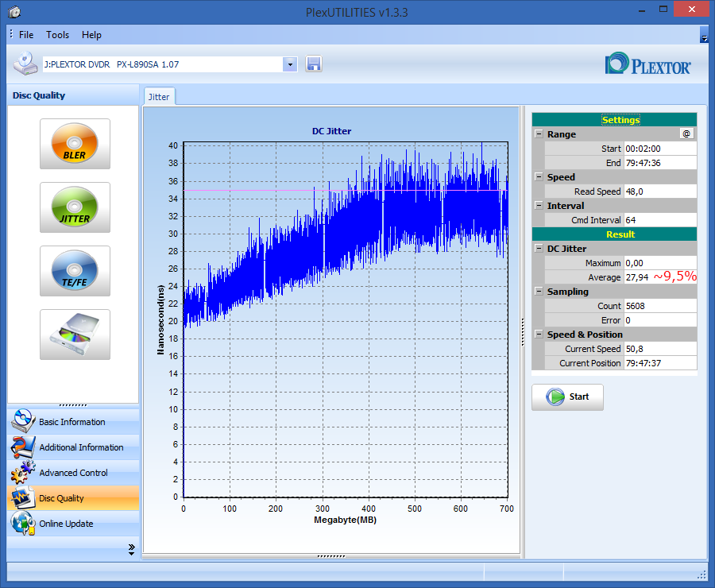Open the BLER disc test
The image size is (715, 588).
click(x=75, y=144)
